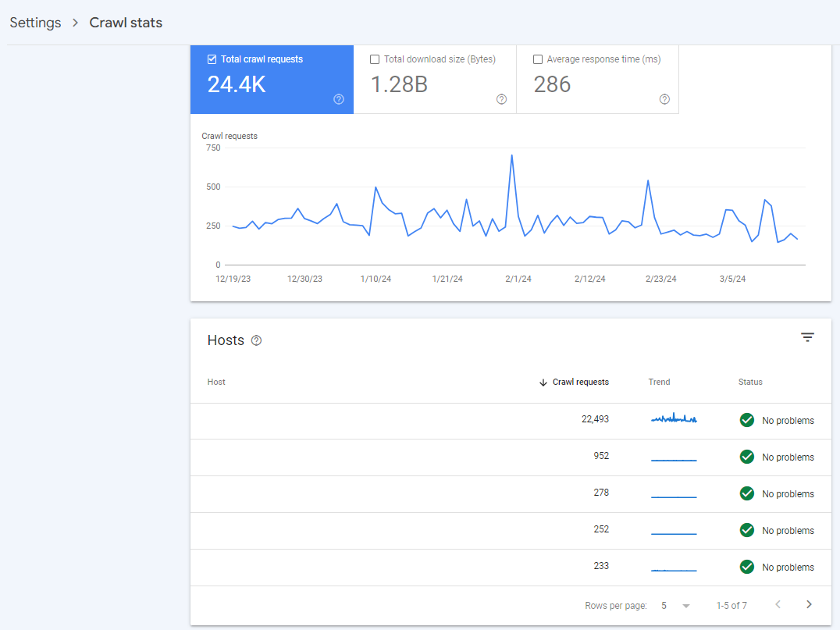
Task: Open help tooltip for Total download size
Action: [501, 100]
